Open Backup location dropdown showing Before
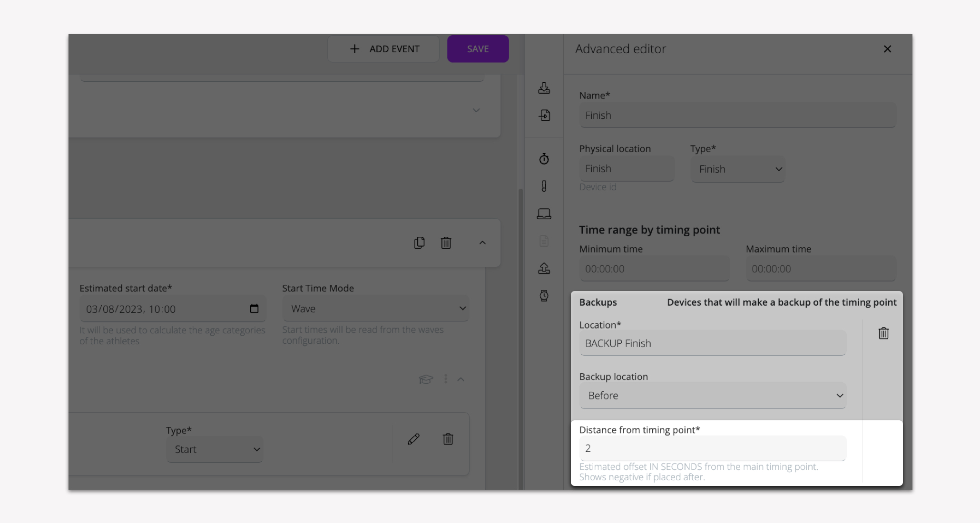The width and height of the screenshot is (980, 523). (713, 396)
